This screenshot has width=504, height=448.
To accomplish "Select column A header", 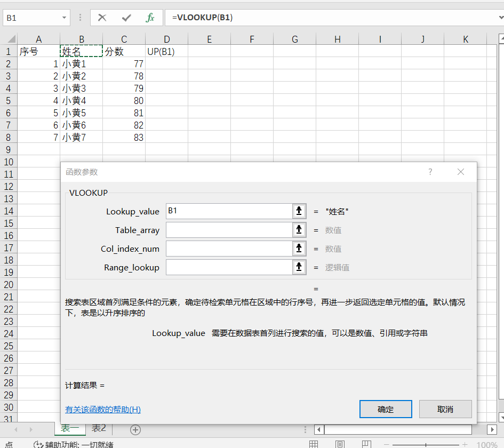I will pos(38,39).
